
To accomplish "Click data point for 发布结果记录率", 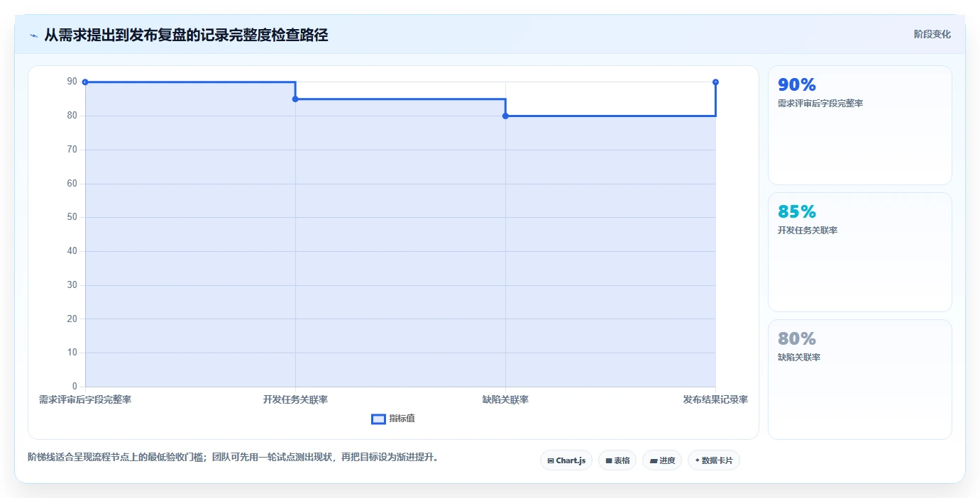I will 715,82.
